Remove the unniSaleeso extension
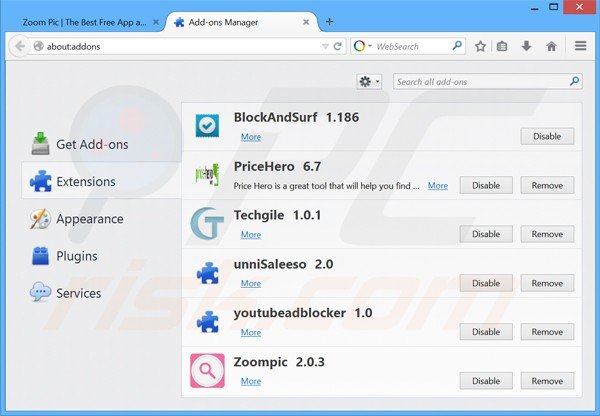600x416 pixels. click(x=547, y=283)
